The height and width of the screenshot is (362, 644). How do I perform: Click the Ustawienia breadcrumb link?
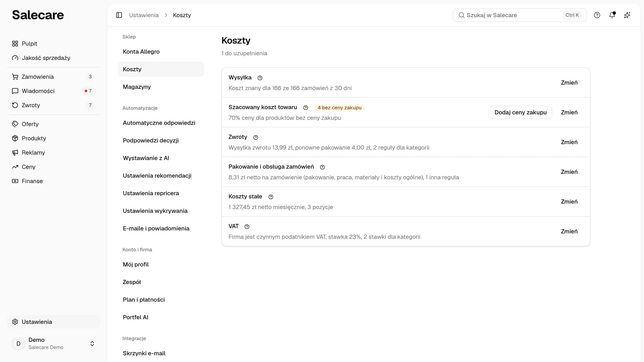(144, 15)
